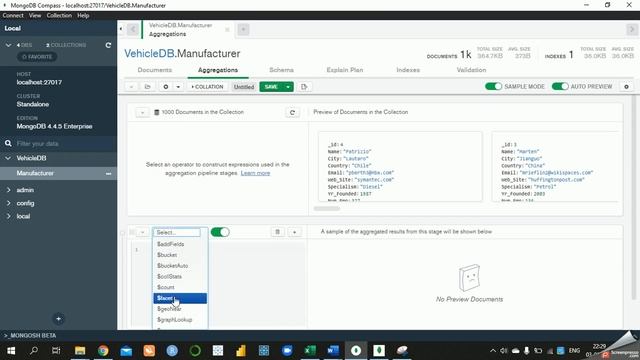Open saved pipelines folder icon
Viewport: 640px width, 360px height.
tap(148, 87)
